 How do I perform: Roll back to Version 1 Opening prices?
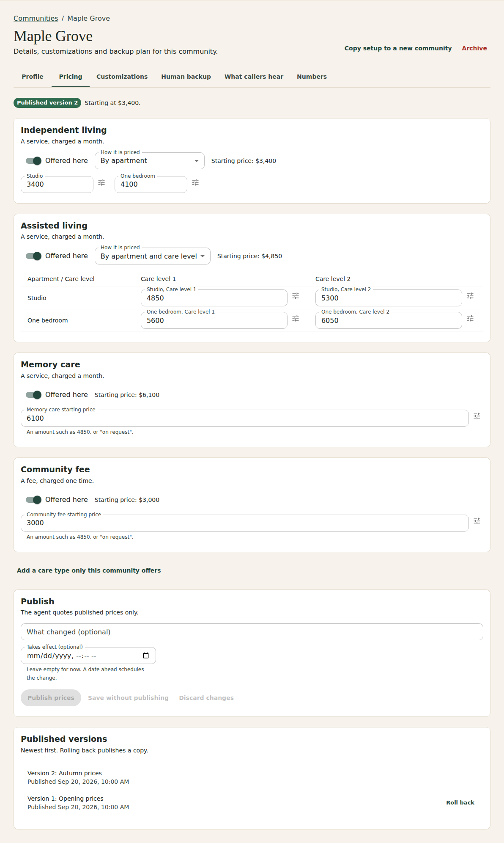(460, 802)
